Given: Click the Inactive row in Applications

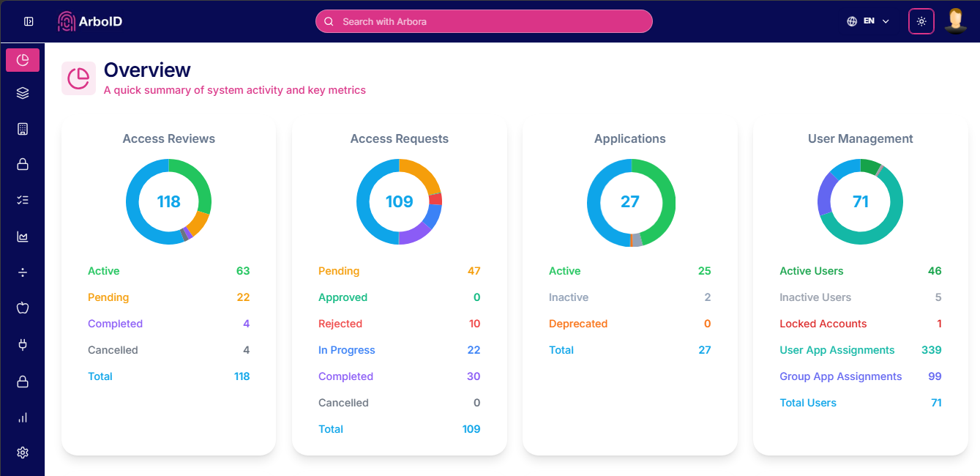Looking at the screenshot, I should [630, 297].
